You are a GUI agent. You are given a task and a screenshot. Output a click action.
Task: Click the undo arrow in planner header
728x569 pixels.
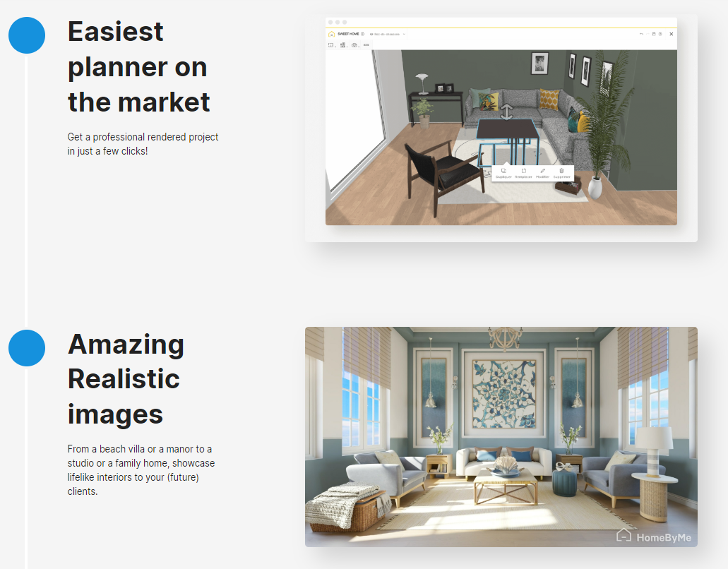coord(642,34)
